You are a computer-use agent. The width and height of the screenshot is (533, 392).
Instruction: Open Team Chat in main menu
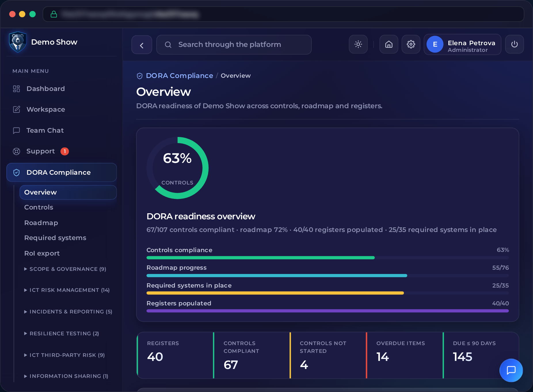pyautogui.click(x=61, y=130)
